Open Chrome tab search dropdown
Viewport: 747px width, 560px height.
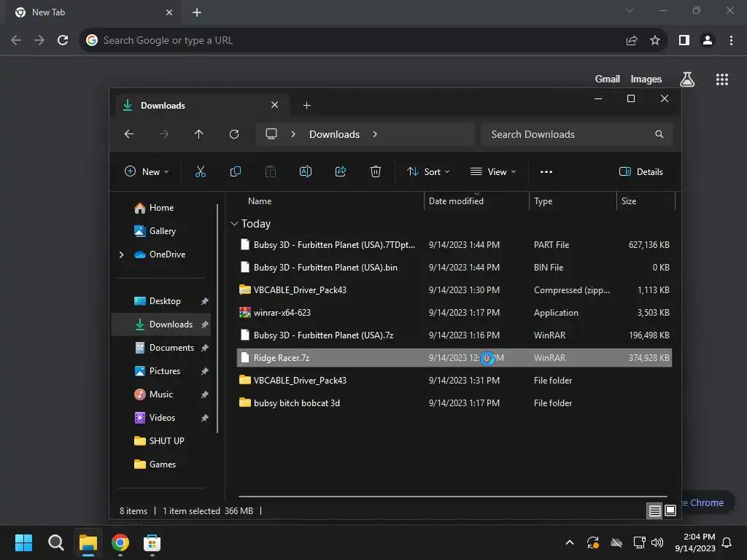pos(630,10)
